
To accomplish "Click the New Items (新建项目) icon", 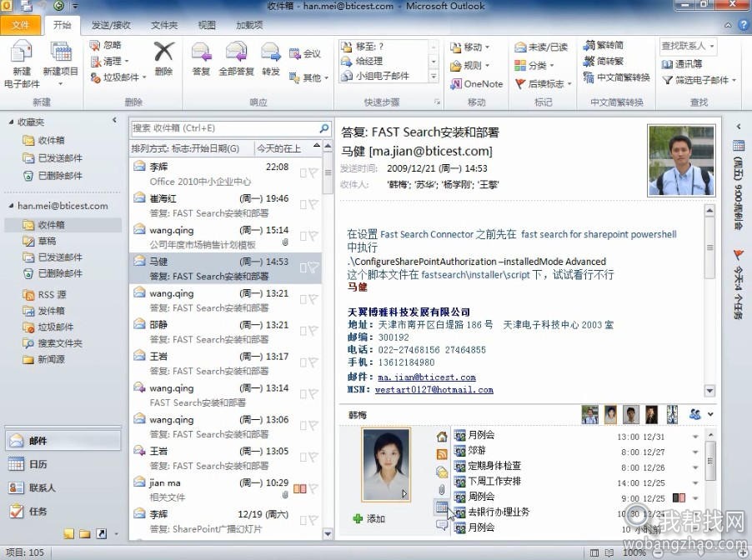I will (61, 52).
